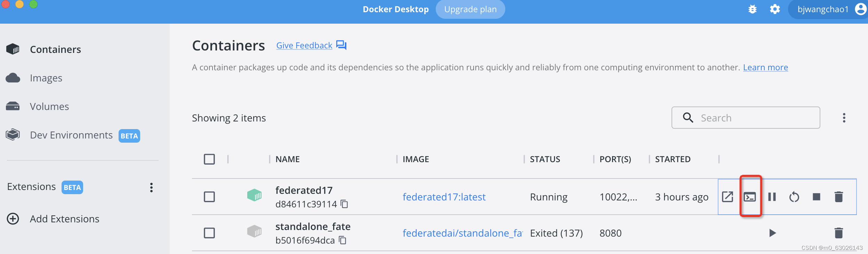
Task: Click the 10022 port entry
Action: (x=618, y=197)
